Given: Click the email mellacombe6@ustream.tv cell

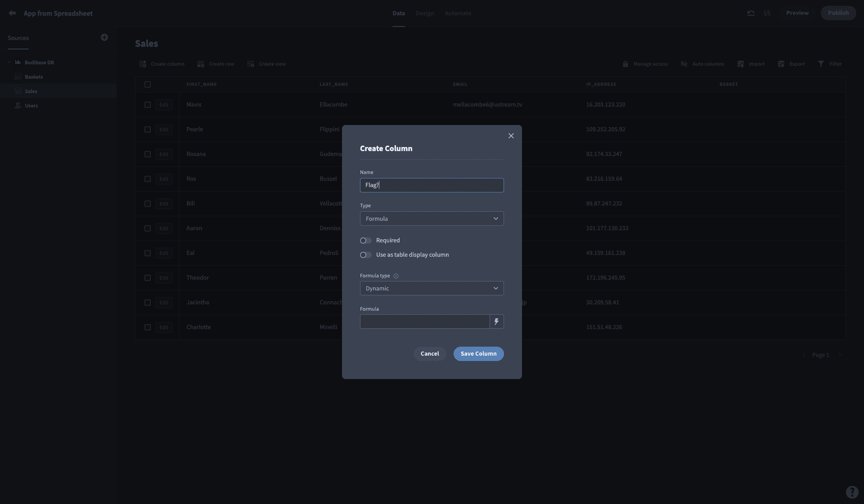Looking at the screenshot, I should pyautogui.click(x=487, y=105).
